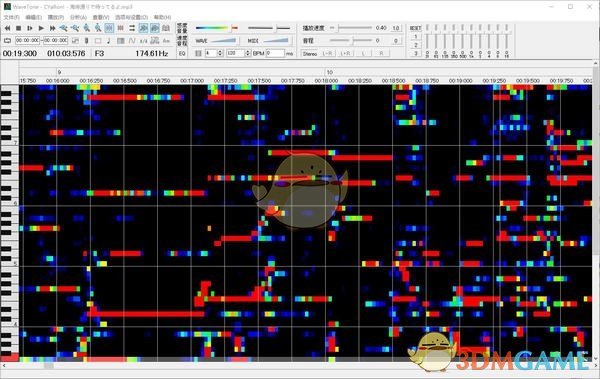The image size is (600, 379).
Task: Click the rewind to start icon
Action: coord(7,28)
